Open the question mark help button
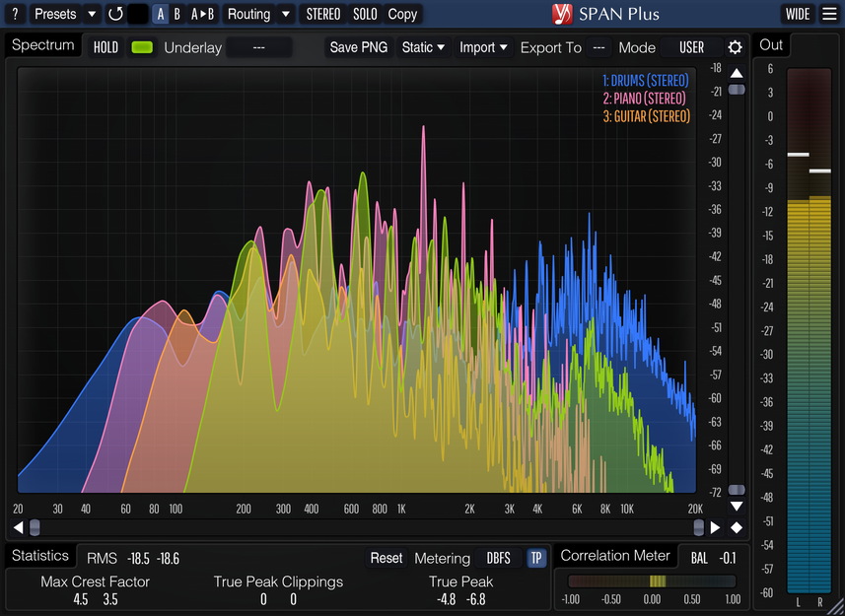This screenshot has width=845, height=616. coord(14,14)
